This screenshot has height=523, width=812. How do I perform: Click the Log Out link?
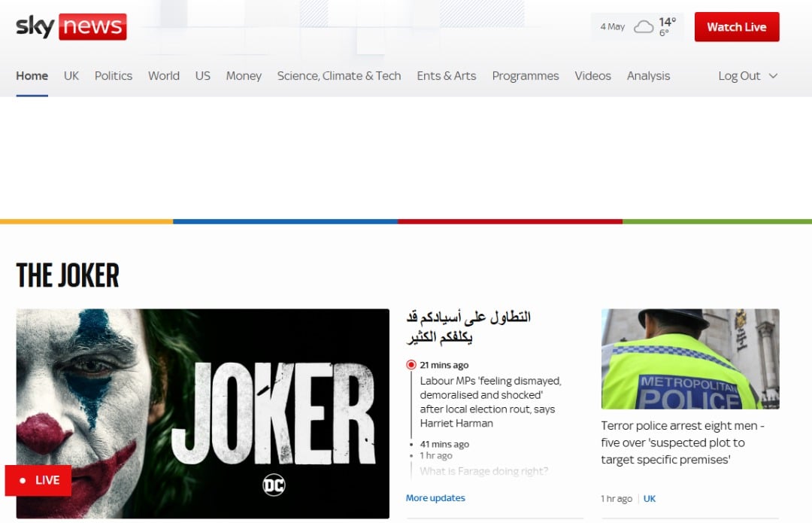(739, 76)
